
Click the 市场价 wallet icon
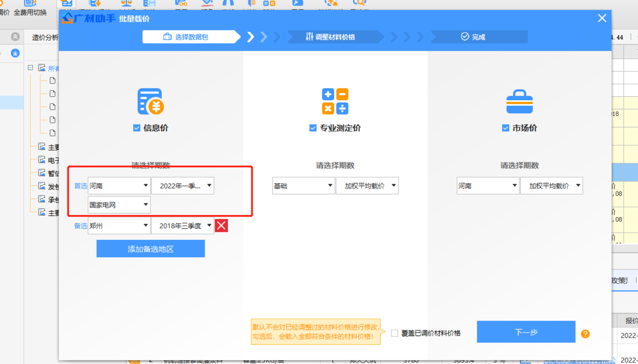coord(519,101)
